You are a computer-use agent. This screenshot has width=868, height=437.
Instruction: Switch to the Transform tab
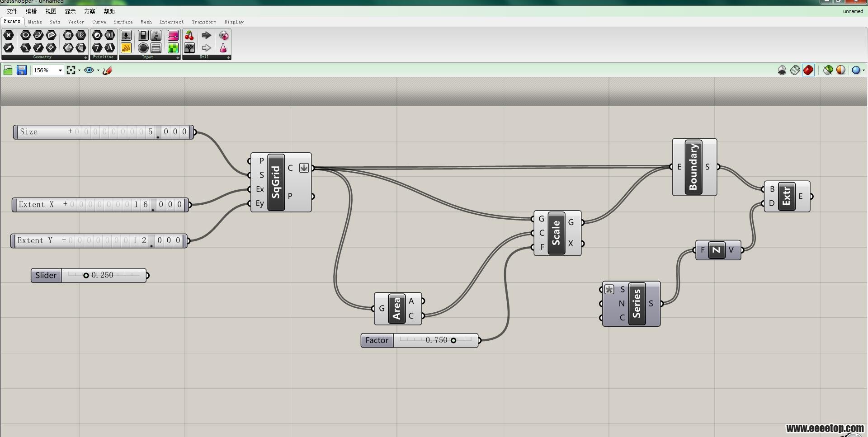[x=204, y=22]
